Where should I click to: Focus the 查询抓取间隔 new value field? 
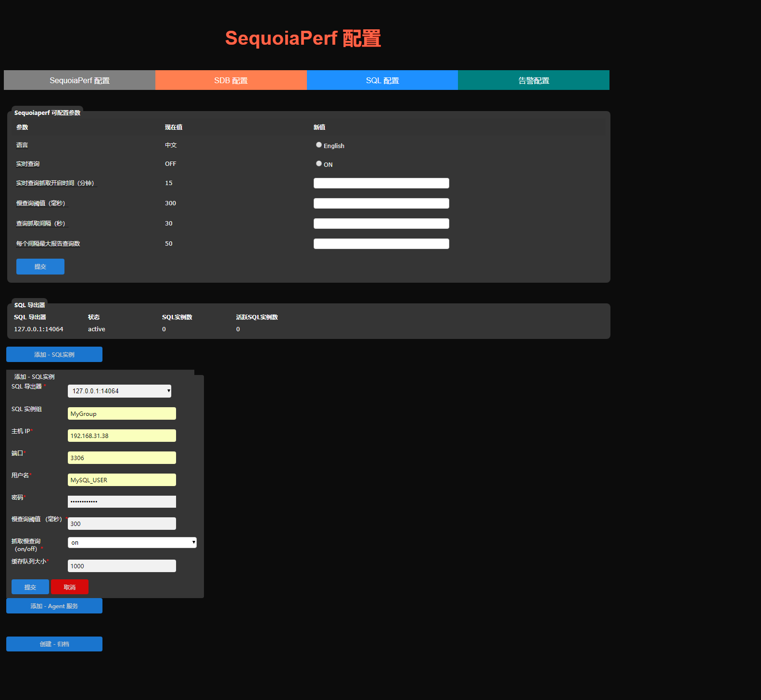click(x=381, y=224)
